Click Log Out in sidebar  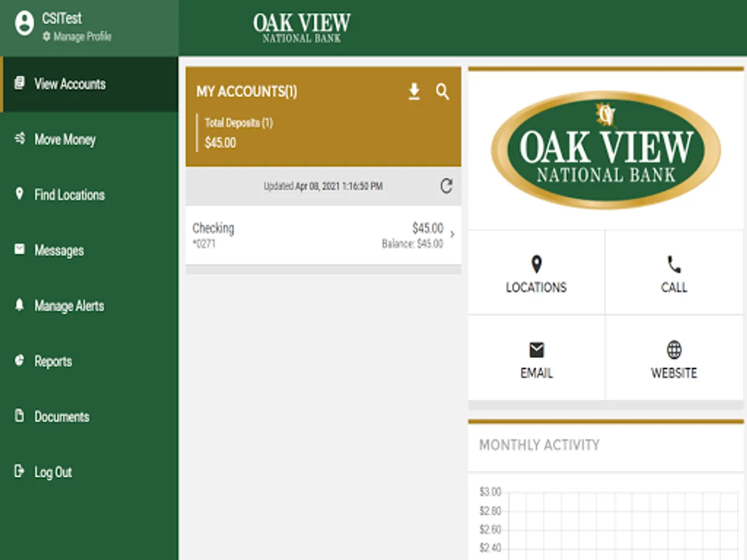pyautogui.click(x=89, y=472)
